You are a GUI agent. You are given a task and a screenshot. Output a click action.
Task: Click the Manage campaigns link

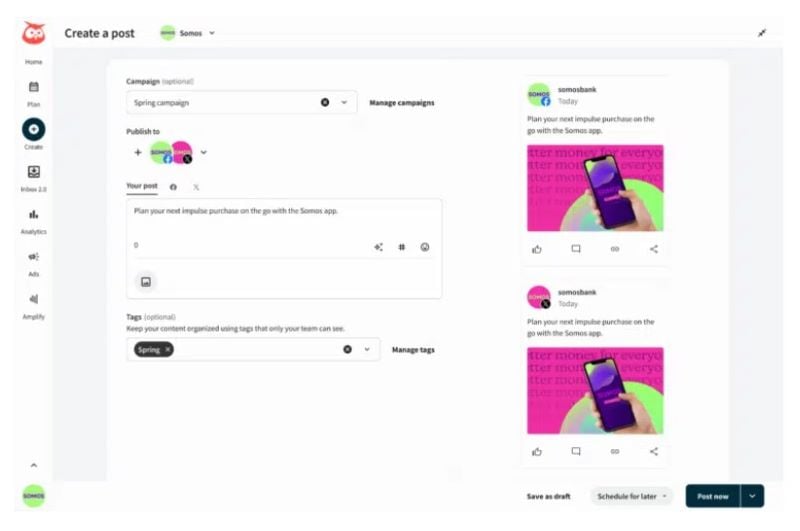point(402,103)
